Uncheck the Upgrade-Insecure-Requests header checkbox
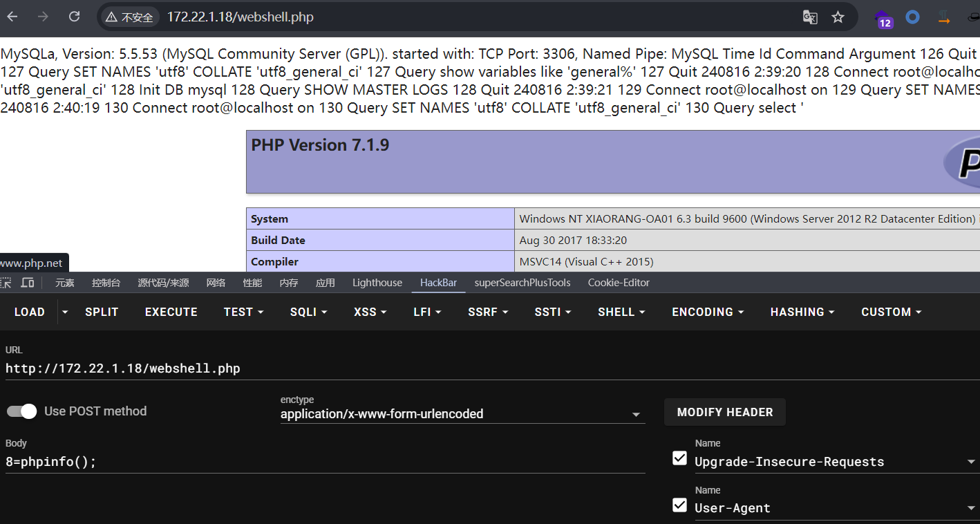This screenshot has height=524, width=980. pyautogui.click(x=679, y=458)
